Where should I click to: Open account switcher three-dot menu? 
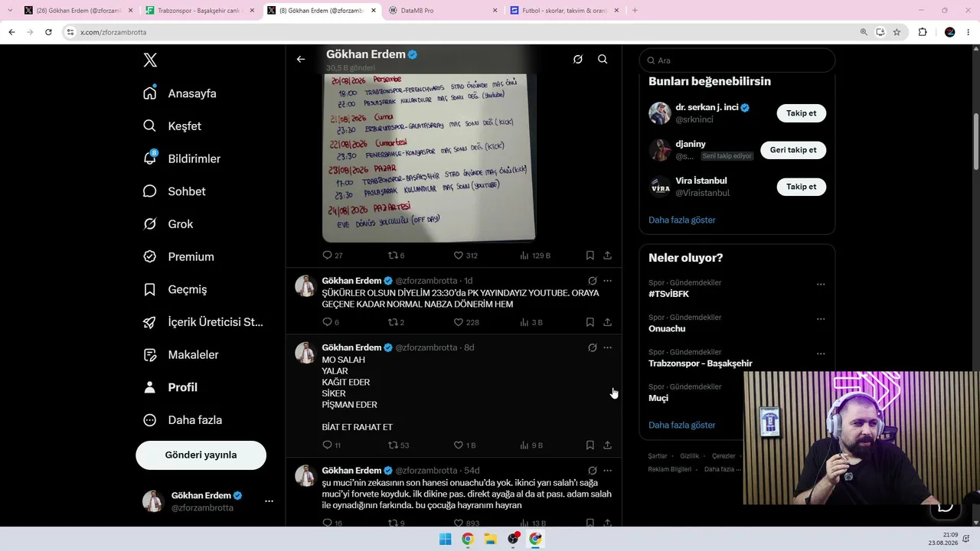click(269, 501)
